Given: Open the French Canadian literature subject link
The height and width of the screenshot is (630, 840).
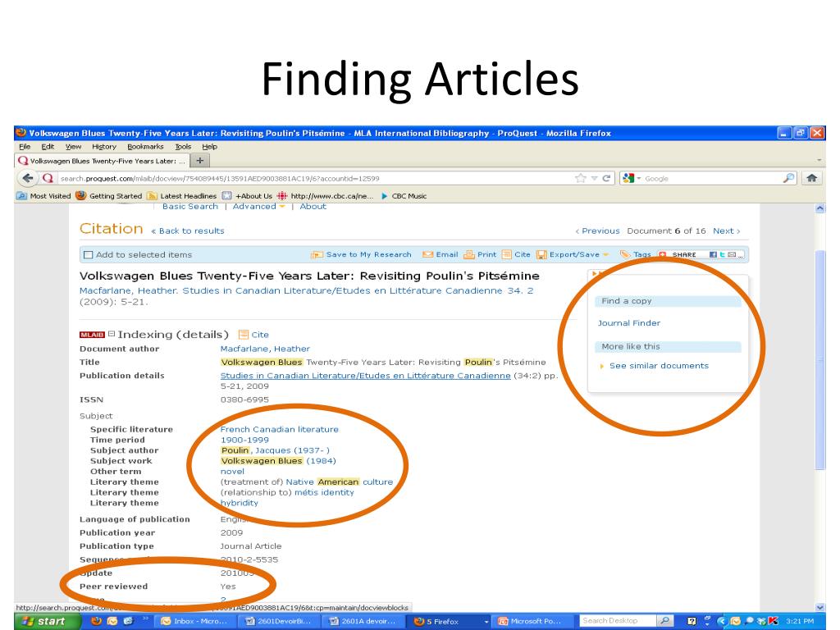Looking at the screenshot, I should [279, 429].
